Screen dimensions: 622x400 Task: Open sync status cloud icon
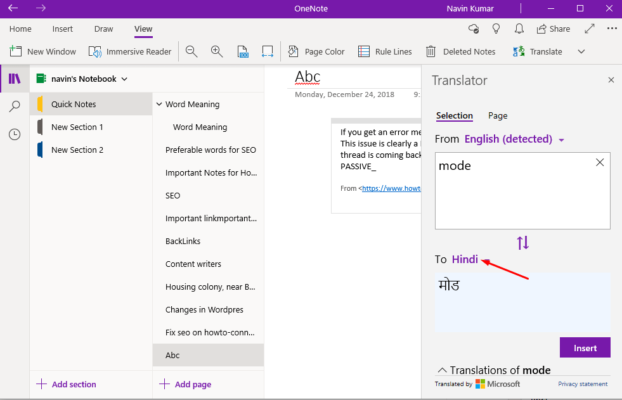[473, 29]
